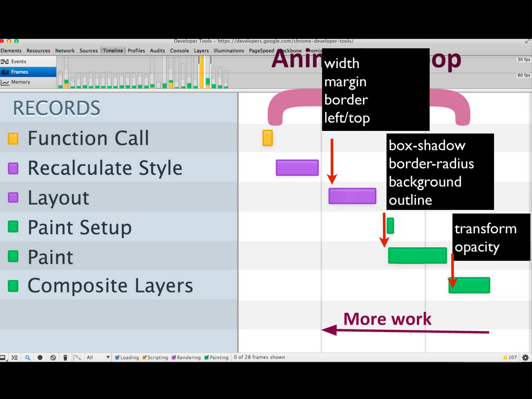
Task: Click the search magnifier icon in bottom toolbar
Action: tap(27, 357)
